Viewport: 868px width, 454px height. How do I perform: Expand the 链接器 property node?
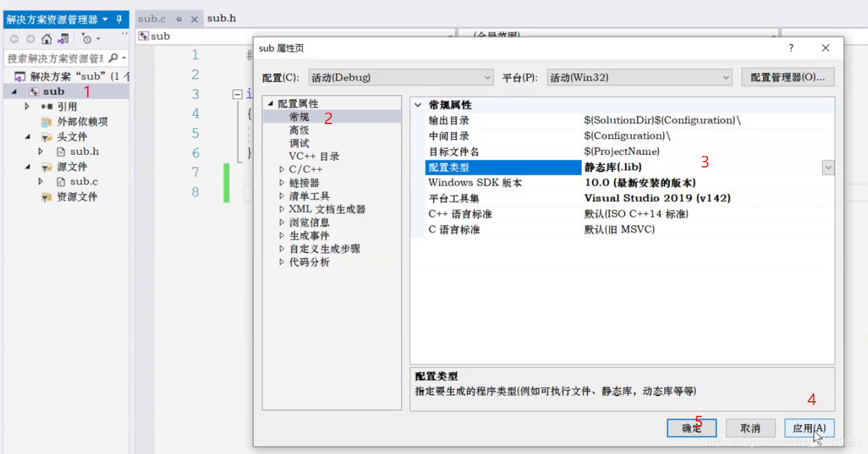click(282, 183)
